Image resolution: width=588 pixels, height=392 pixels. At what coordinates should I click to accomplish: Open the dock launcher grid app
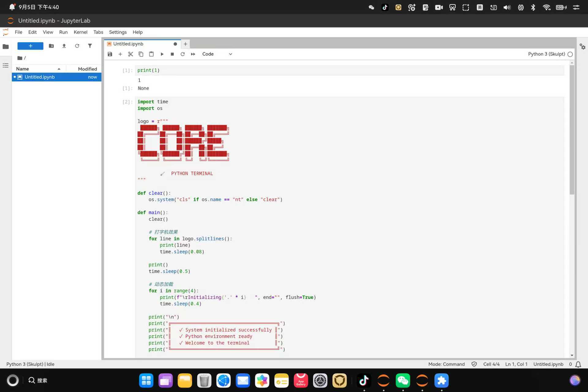click(146, 381)
